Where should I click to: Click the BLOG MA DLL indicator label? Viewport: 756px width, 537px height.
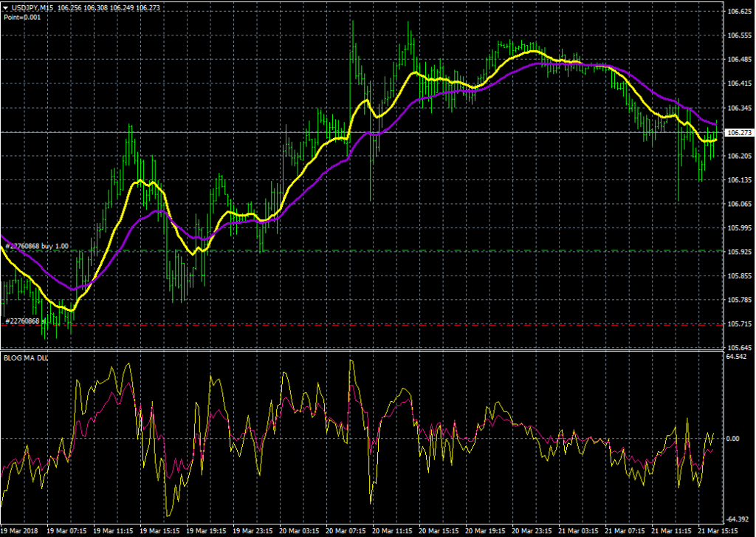[26, 359]
